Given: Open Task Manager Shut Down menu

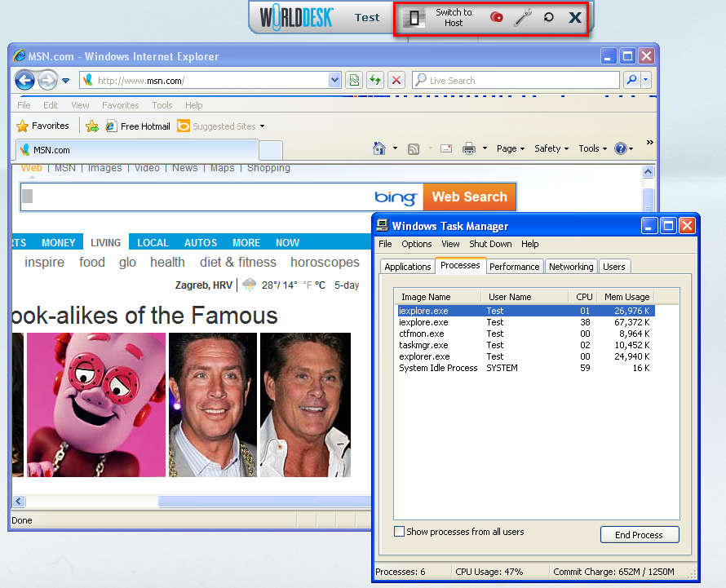Looking at the screenshot, I should pos(490,244).
